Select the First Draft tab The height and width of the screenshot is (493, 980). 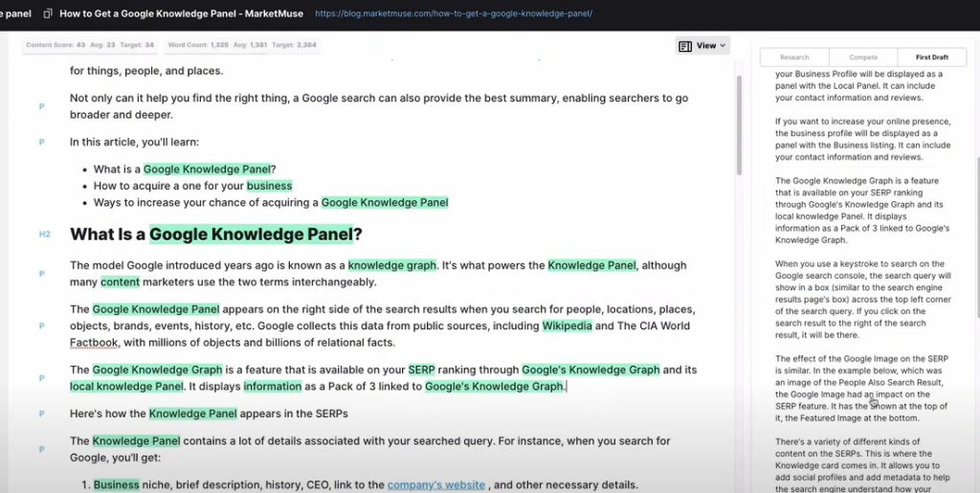point(931,57)
